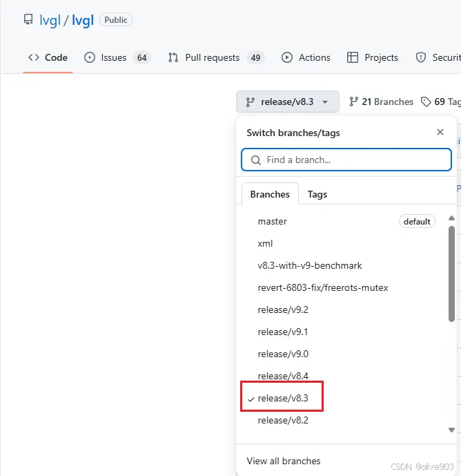Select the v8.3-with-v9-benchmark branch

pos(346,265)
